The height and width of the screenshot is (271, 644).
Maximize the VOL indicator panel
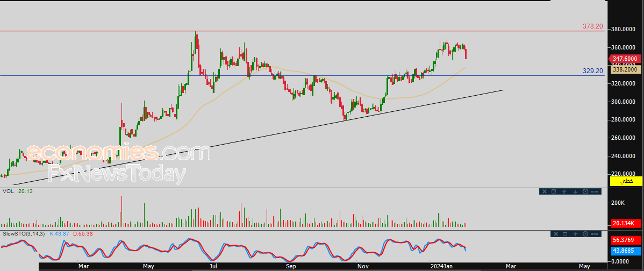(x=554, y=191)
